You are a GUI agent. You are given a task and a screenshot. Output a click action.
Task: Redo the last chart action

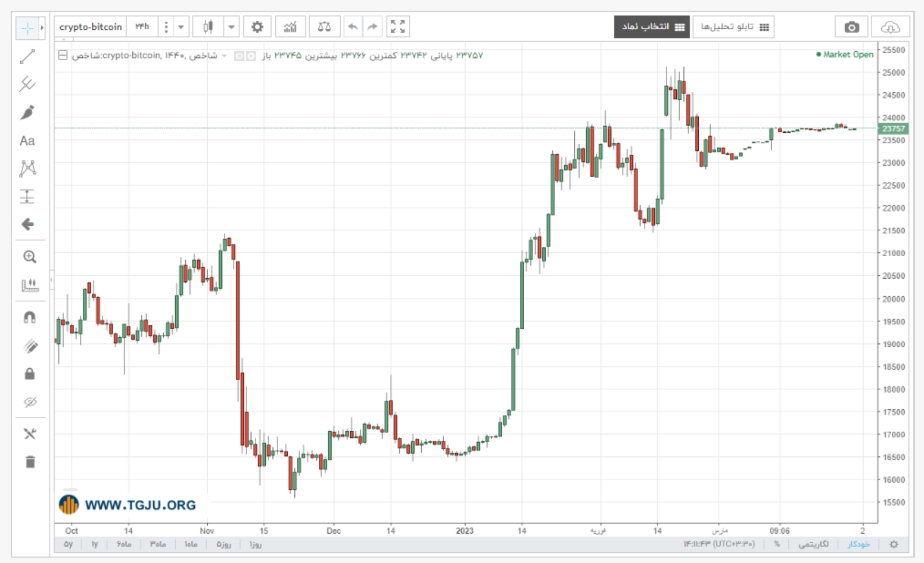(x=372, y=27)
